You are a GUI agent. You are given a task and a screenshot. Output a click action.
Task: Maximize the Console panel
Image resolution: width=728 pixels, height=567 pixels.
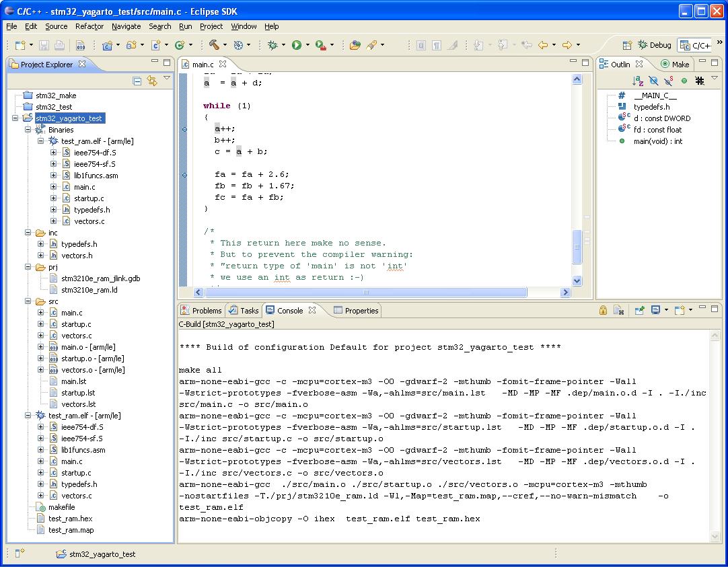click(715, 308)
